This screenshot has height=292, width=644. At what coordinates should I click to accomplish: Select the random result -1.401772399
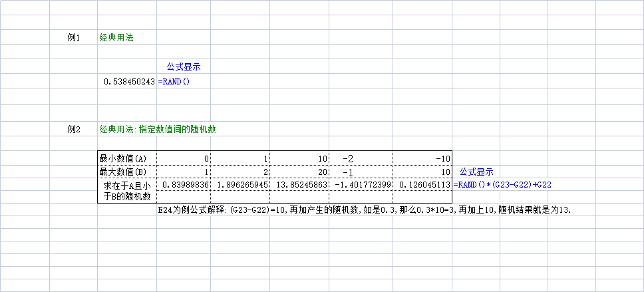point(361,185)
